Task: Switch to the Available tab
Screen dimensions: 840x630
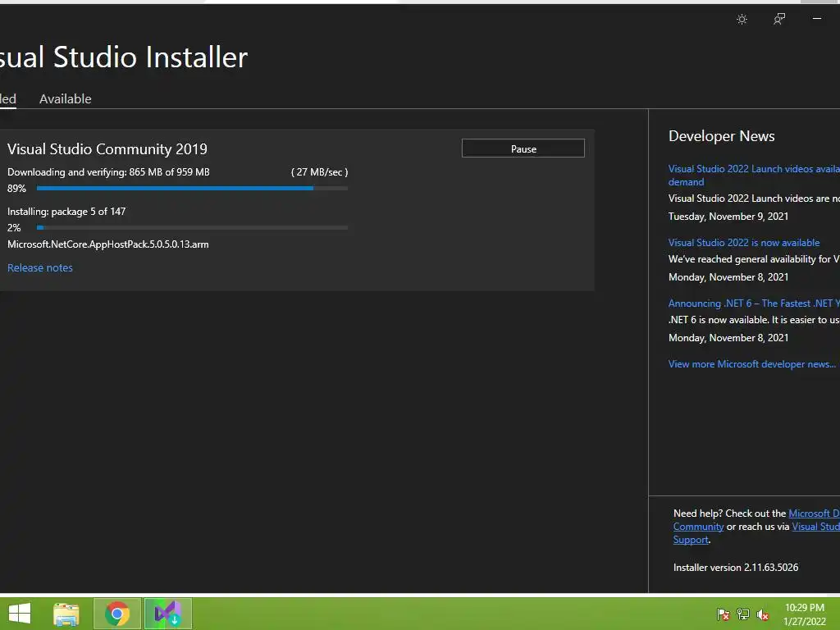Action: [x=66, y=99]
